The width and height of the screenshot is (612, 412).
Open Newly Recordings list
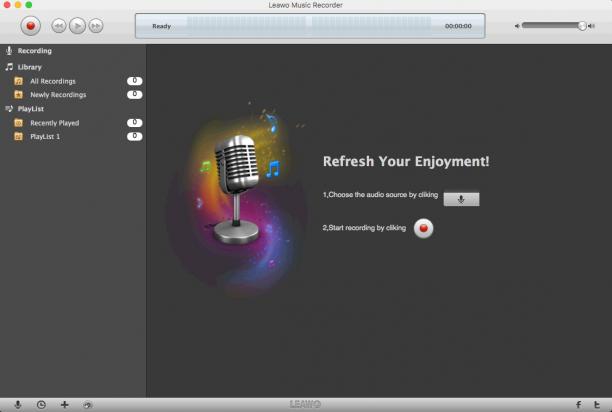[x=58, y=95]
